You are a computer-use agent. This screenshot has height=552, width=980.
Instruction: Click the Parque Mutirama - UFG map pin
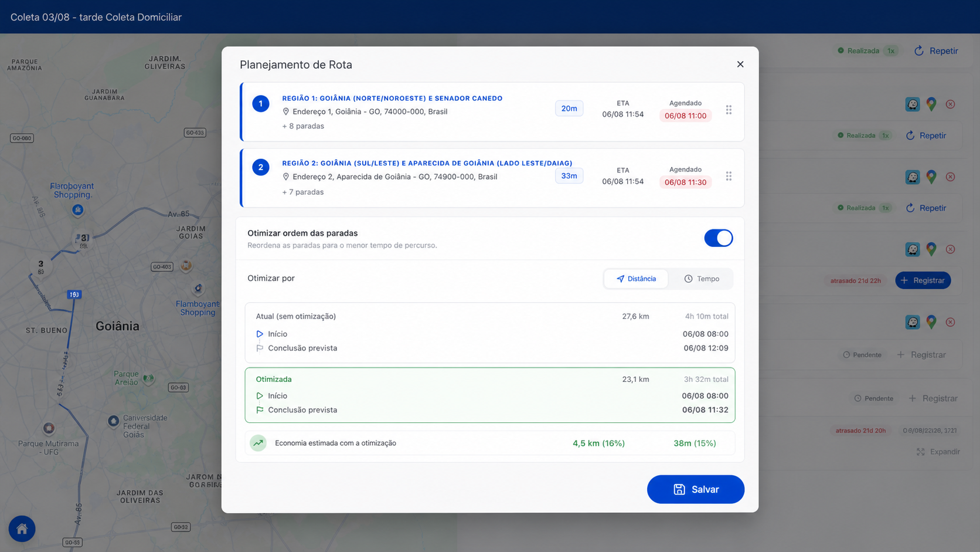click(x=49, y=428)
